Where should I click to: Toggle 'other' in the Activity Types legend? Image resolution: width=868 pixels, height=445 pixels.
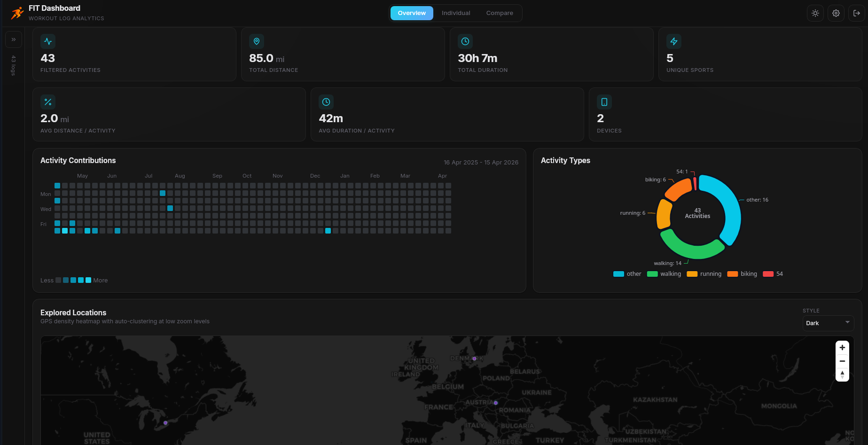(x=627, y=273)
